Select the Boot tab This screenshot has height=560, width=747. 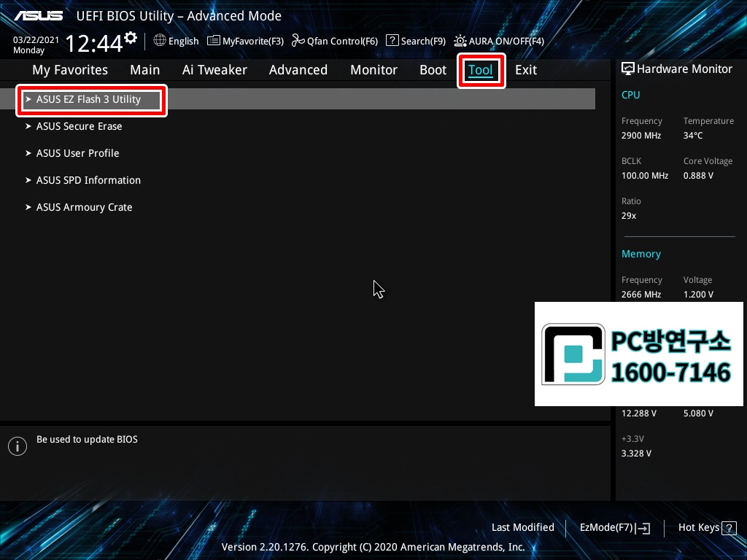pyautogui.click(x=433, y=70)
